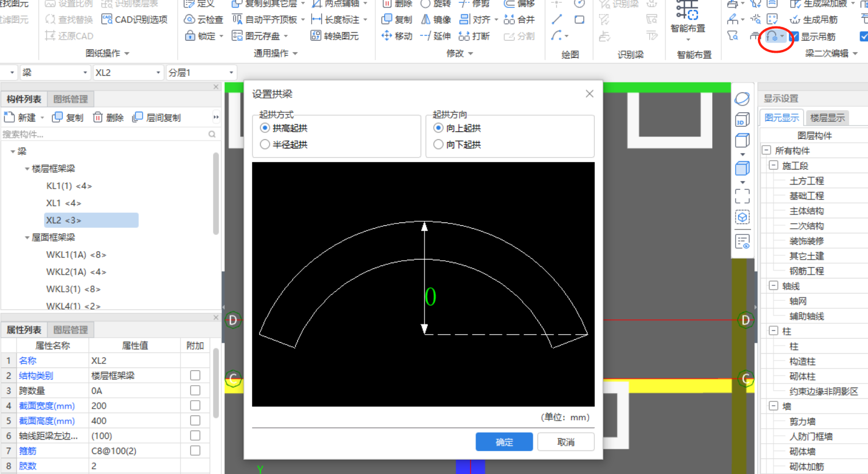
Task: Open 智能布置 smart layout tool
Action: pos(688,20)
